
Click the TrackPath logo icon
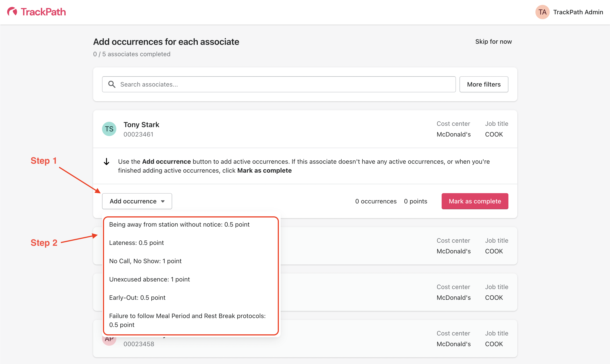click(12, 12)
